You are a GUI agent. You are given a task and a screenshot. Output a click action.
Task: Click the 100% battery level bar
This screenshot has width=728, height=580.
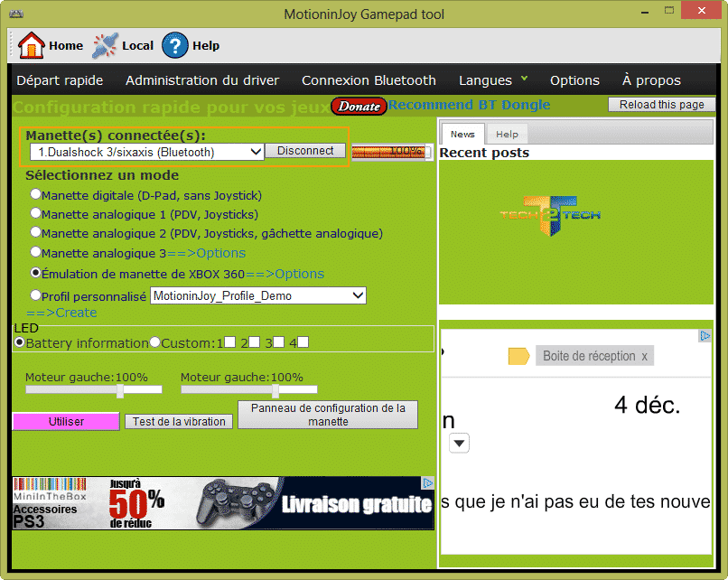coord(392,152)
